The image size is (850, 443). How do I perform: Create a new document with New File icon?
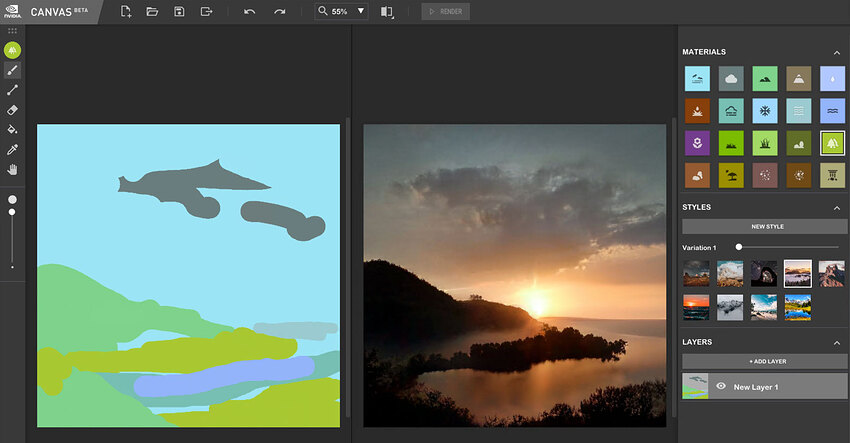coord(126,11)
